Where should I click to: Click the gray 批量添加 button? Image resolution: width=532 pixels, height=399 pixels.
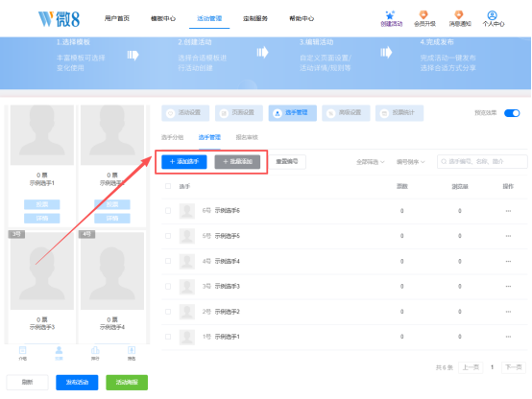[x=237, y=162]
